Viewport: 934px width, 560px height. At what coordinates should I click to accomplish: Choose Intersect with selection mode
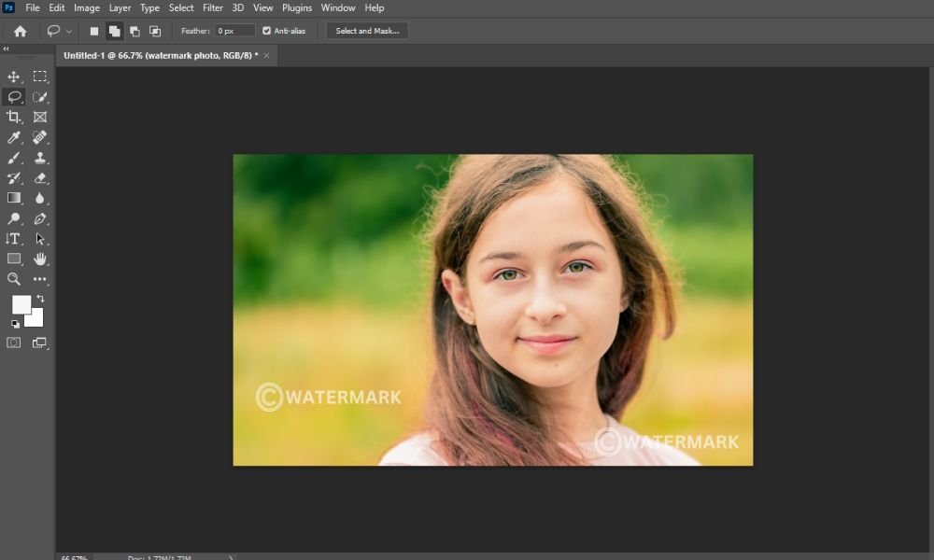coord(155,31)
